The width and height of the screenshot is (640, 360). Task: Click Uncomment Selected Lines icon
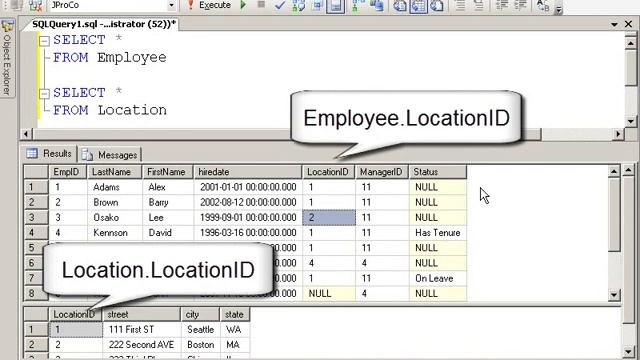pos(478,6)
